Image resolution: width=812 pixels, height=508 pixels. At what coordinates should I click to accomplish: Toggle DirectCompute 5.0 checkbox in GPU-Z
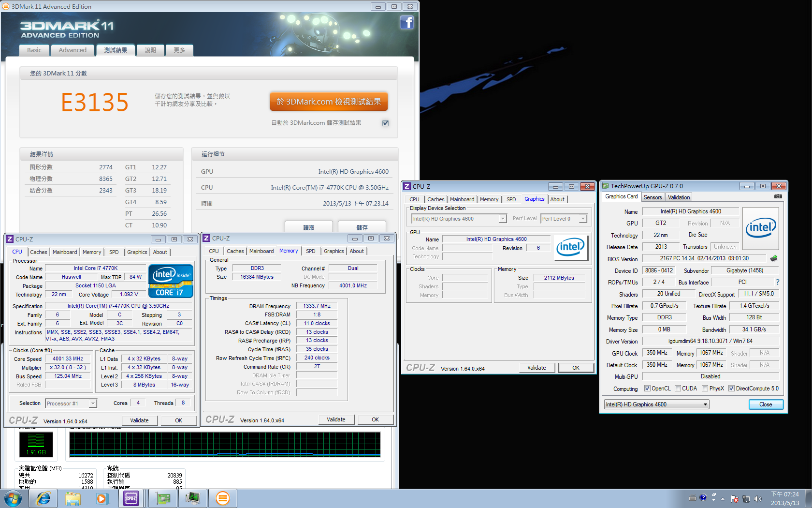point(732,388)
